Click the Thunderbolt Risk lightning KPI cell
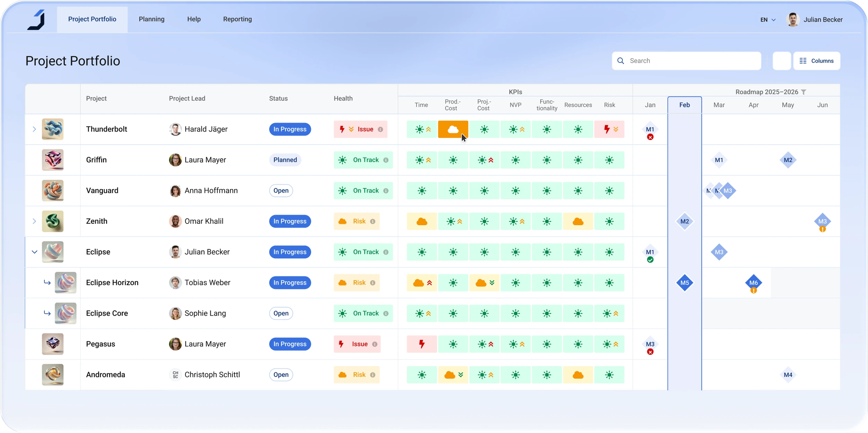The image size is (868, 433). tap(609, 129)
